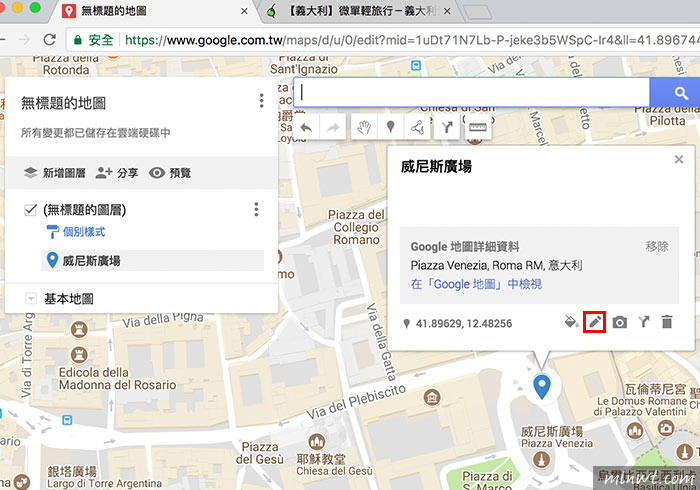Click the edit pencil icon in the info card
Screen dimensions: 700x490
pos(595,322)
